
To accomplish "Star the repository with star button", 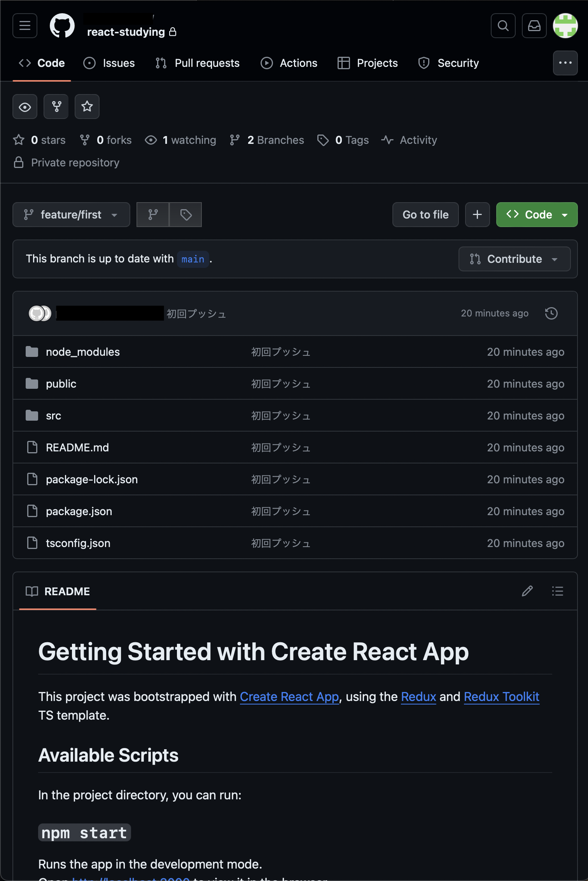I will (x=87, y=107).
